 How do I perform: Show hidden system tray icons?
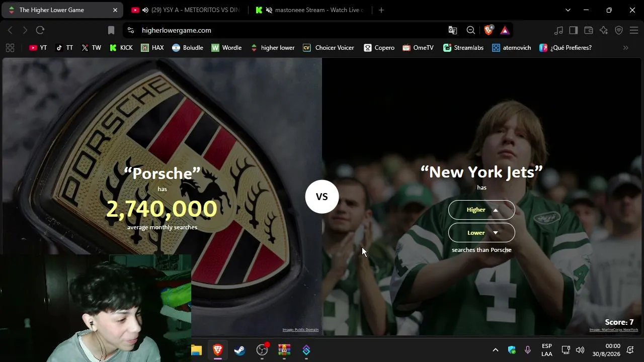pos(496,350)
